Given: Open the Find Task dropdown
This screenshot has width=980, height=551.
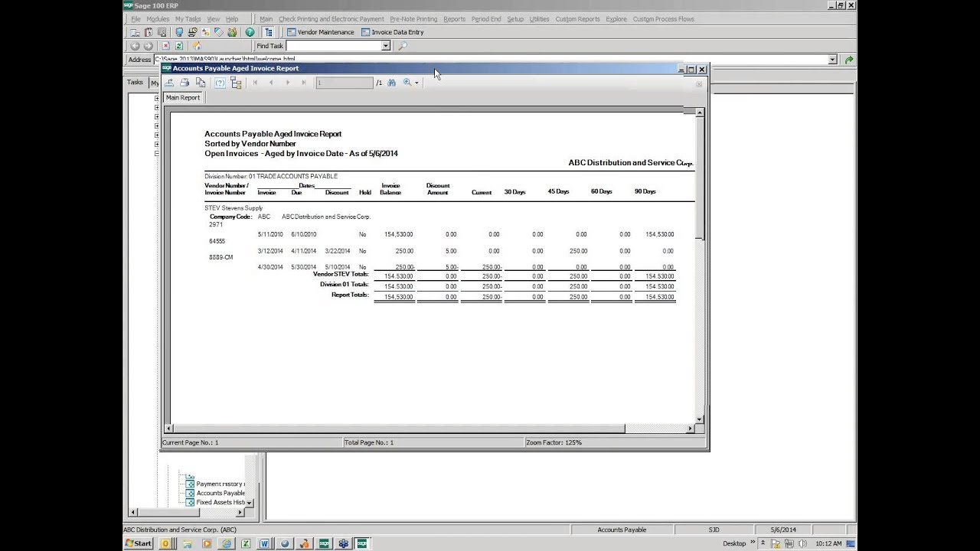Looking at the screenshot, I should 386,46.
